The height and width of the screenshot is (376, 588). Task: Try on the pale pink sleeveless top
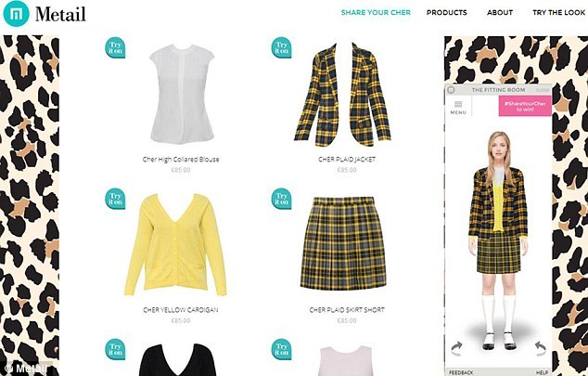281,349
